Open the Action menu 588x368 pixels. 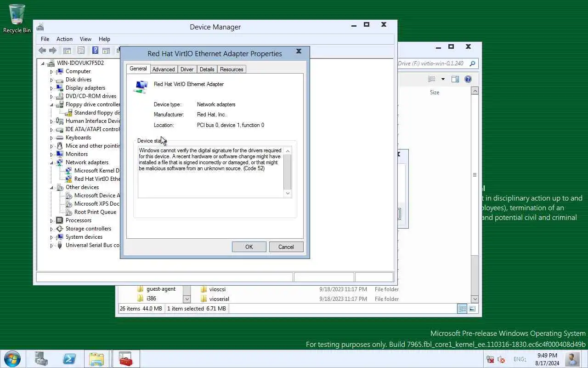[64, 39]
